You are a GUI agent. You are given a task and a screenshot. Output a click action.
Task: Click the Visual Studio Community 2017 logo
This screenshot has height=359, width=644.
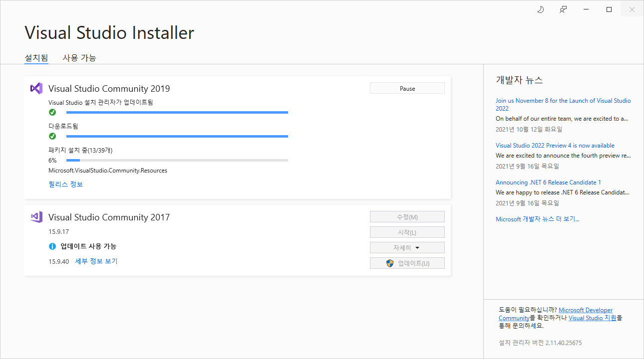[36, 217]
